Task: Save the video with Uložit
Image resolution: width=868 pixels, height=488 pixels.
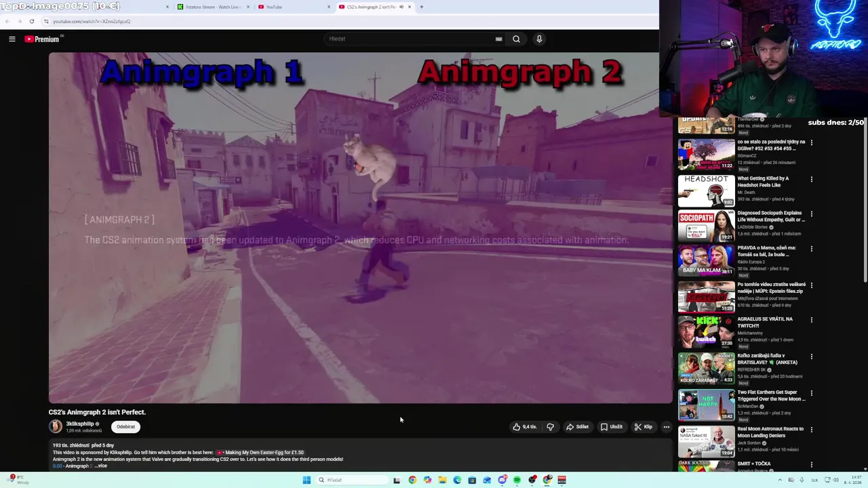Action: (612, 427)
